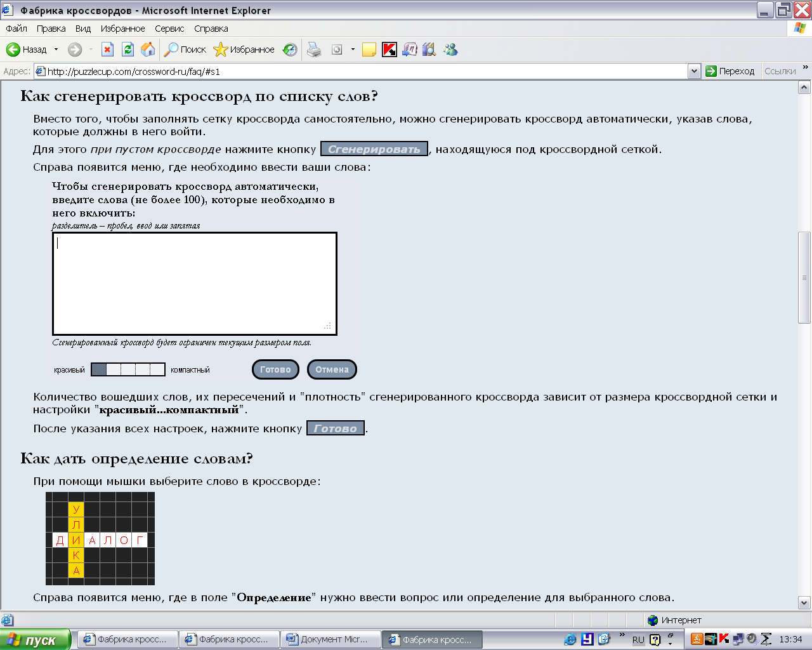The image size is (812, 650).
Task: Open the Вид menu
Action: pos(83,29)
